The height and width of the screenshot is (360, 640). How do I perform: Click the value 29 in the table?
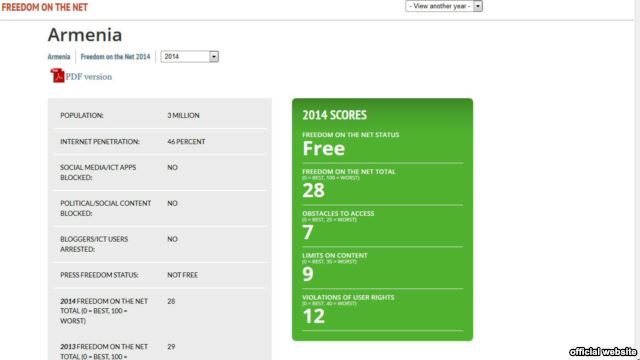171,347
